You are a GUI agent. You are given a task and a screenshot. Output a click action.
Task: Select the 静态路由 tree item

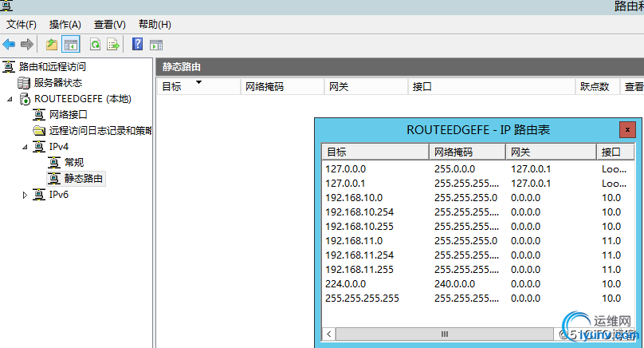[x=84, y=179]
